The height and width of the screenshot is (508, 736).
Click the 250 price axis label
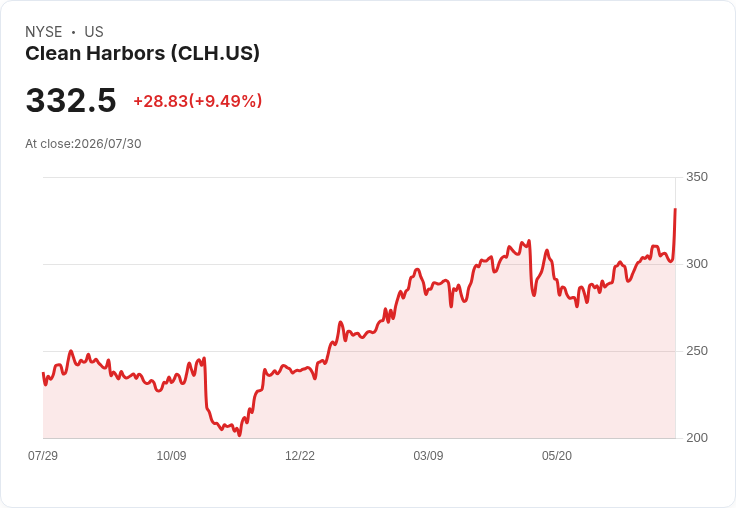tap(697, 351)
